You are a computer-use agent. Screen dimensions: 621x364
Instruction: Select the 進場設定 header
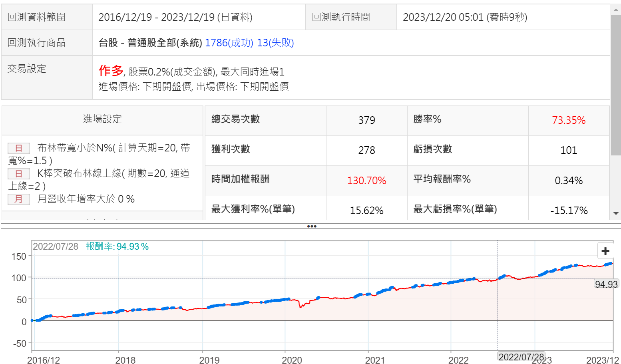[x=102, y=119]
